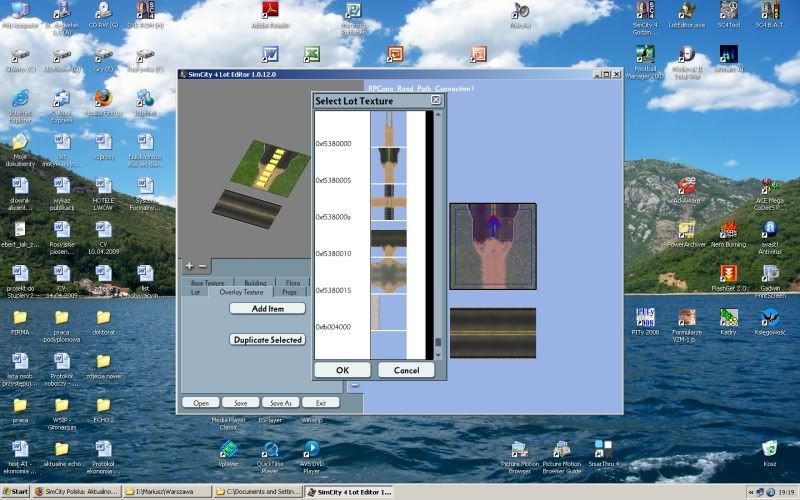
Task: Open the AVS DVD Player desktop icon
Action: (311, 457)
